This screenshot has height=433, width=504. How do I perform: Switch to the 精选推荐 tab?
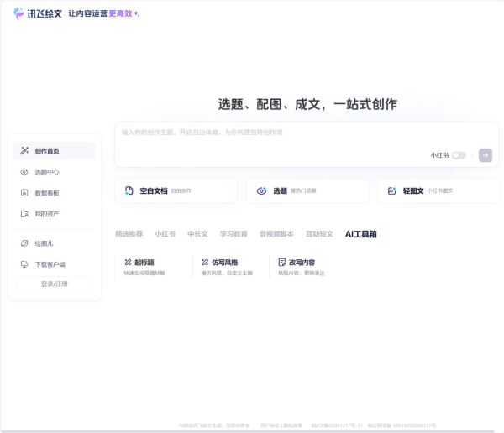pyautogui.click(x=129, y=234)
